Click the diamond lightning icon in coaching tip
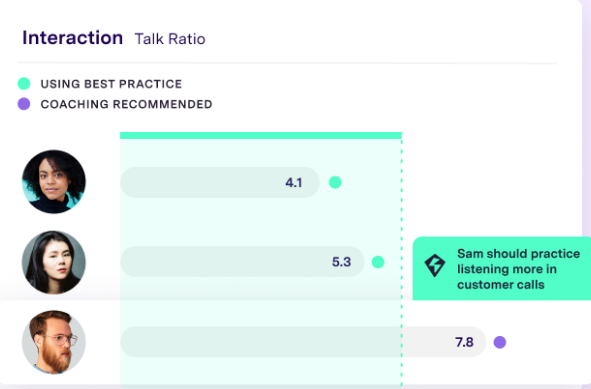 (x=435, y=265)
